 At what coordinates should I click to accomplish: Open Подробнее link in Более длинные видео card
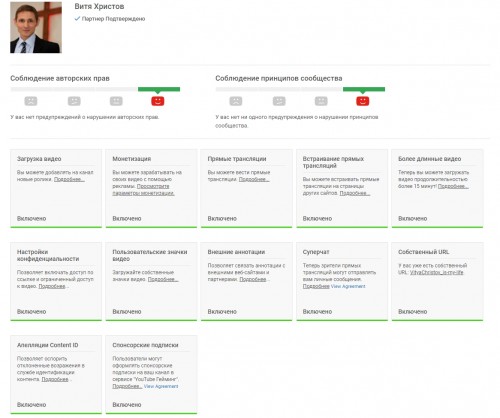pos(453,186)
